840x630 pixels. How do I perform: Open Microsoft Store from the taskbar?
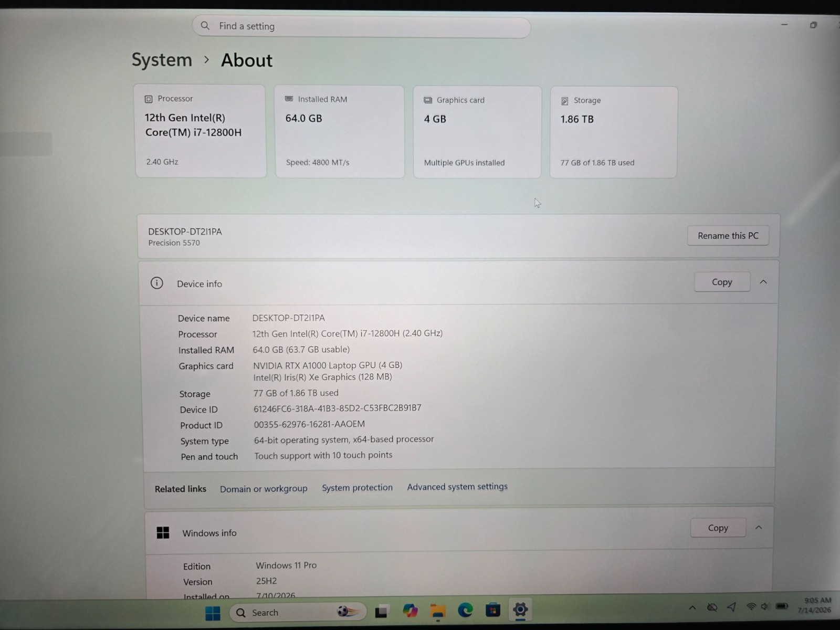pyautogui.click(x=492, y=610)
